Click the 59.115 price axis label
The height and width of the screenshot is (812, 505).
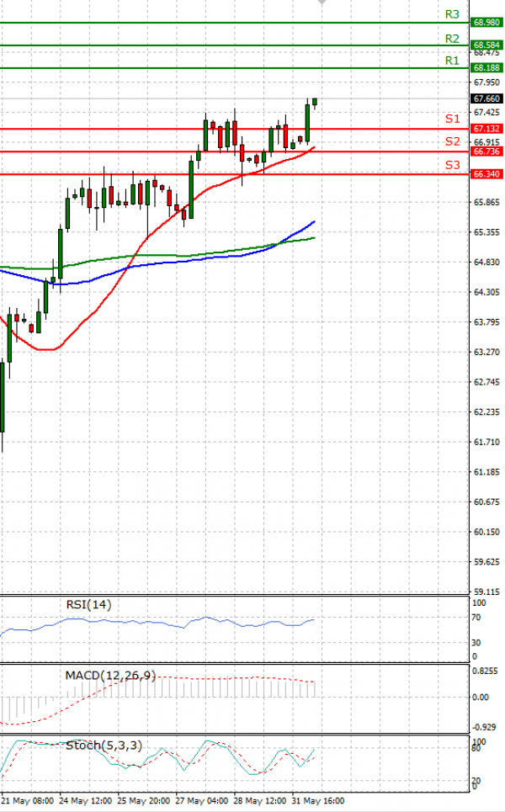tap(486, 592)
